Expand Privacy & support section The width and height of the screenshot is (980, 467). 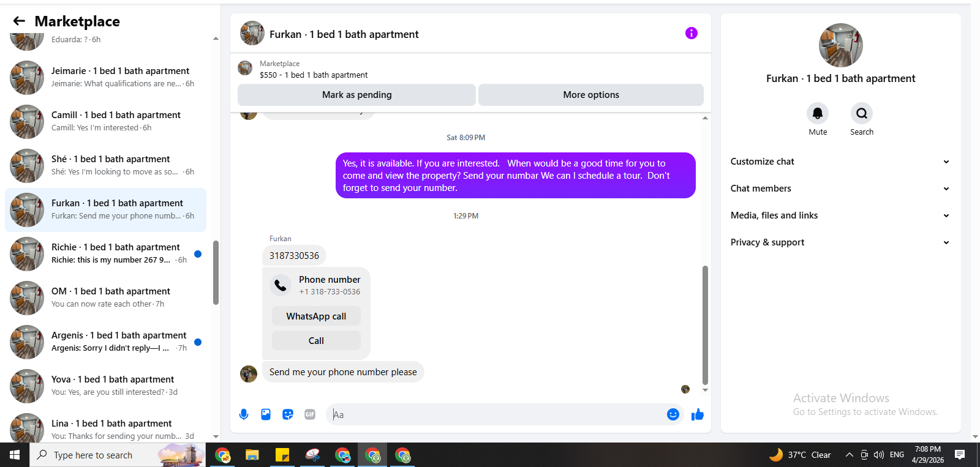(840, 242)
